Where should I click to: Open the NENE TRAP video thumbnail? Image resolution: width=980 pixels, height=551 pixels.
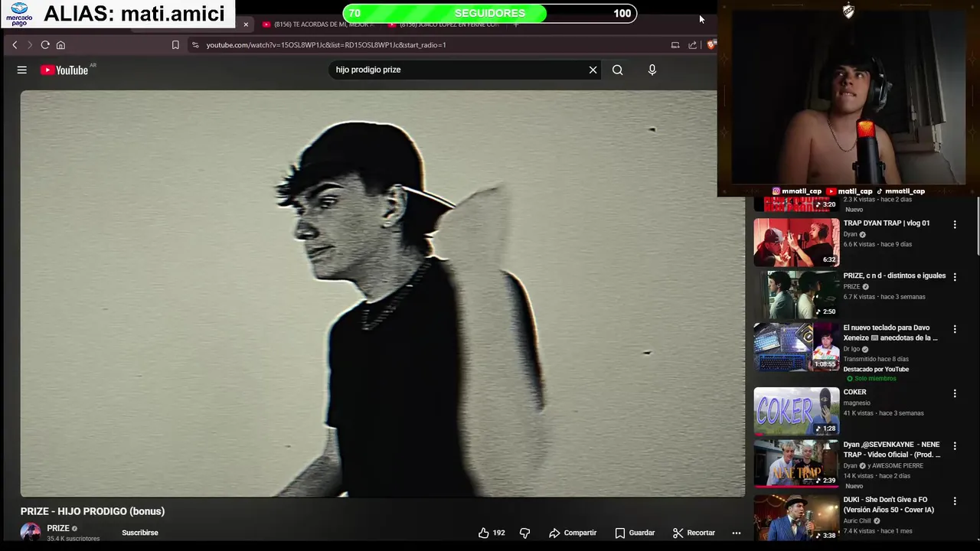tap(796, 463)
